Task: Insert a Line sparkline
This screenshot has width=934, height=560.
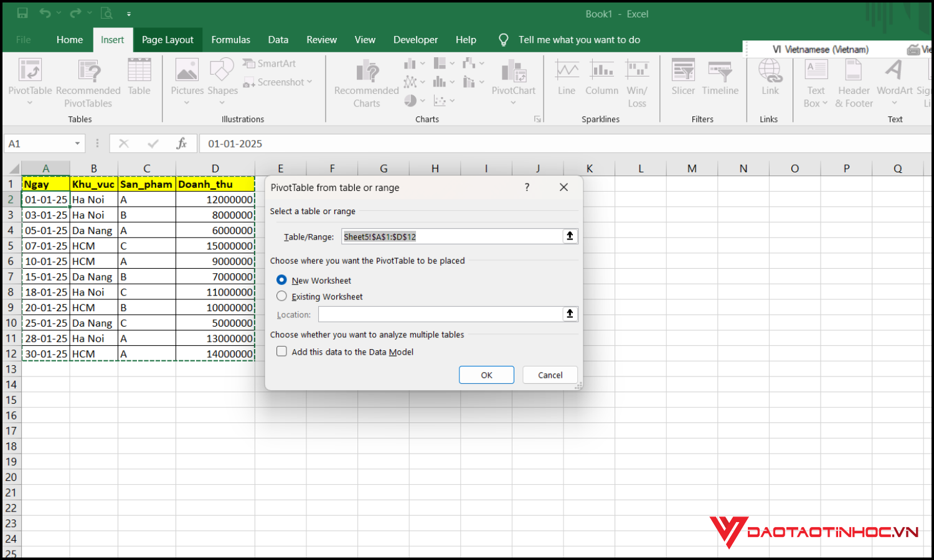Action: (566, 78)
